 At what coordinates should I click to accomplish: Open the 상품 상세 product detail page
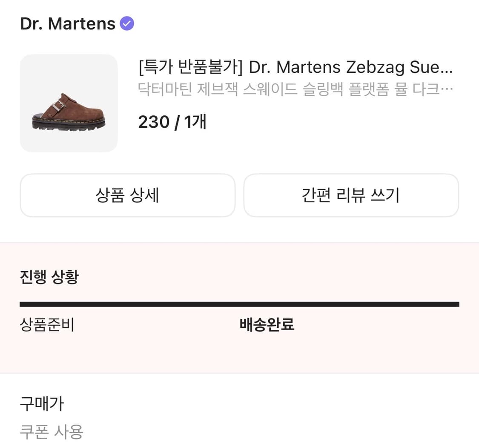click(x=127, y=195)
